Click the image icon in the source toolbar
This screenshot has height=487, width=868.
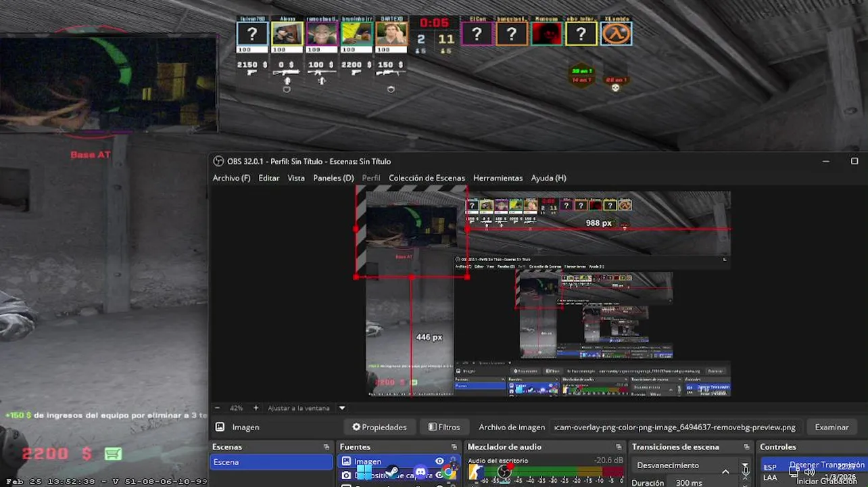tap(220, 427)
